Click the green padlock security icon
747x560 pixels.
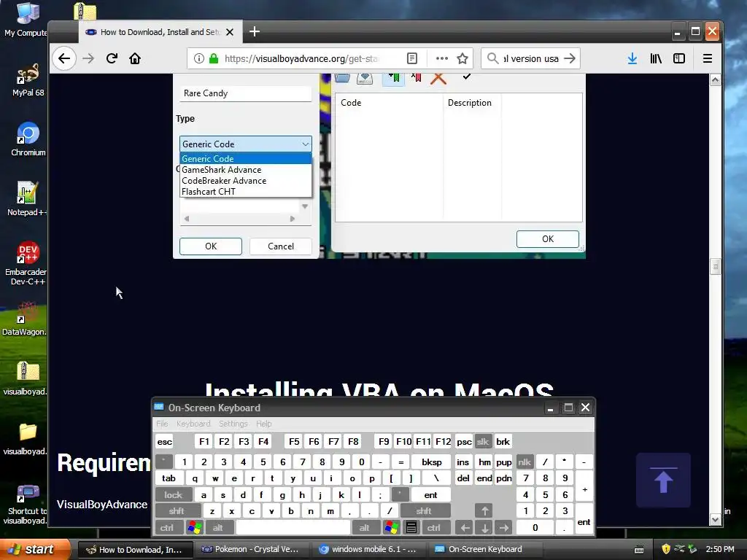tap(214, 58)
